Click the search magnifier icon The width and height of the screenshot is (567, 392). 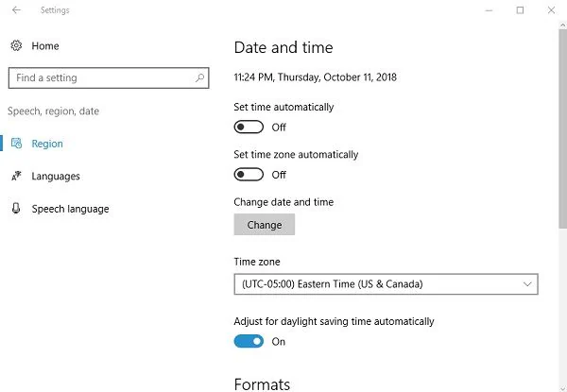200,78
